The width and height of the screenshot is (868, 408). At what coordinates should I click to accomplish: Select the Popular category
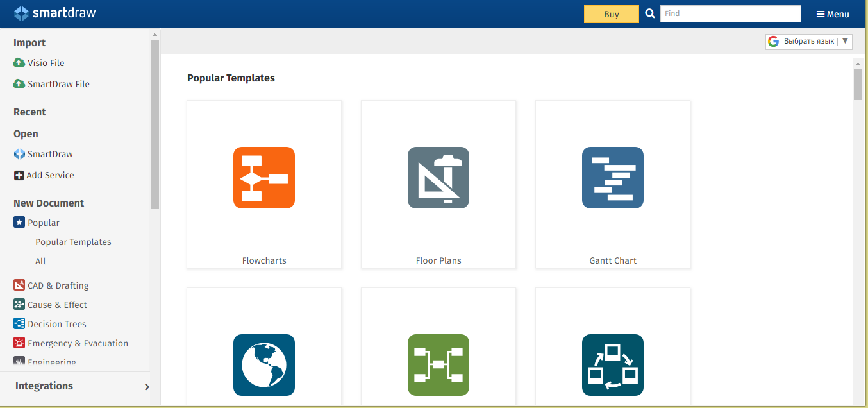click(x=44, y=223)
